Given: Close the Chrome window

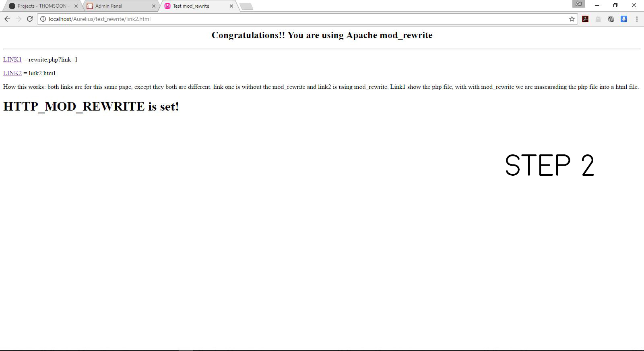Looking at the screenshot, I should pyautogui.click(x=634, y=5).
